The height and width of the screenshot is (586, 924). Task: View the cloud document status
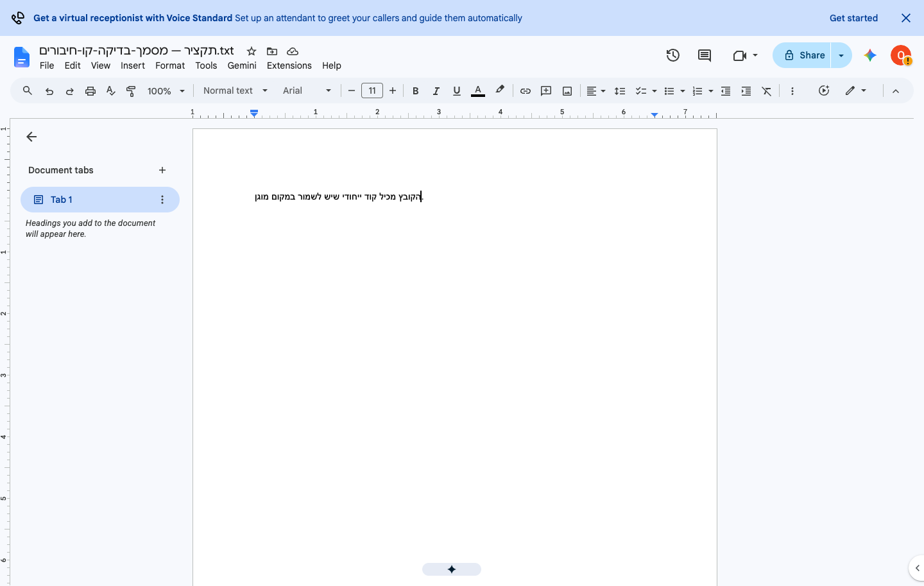[293, 51]
